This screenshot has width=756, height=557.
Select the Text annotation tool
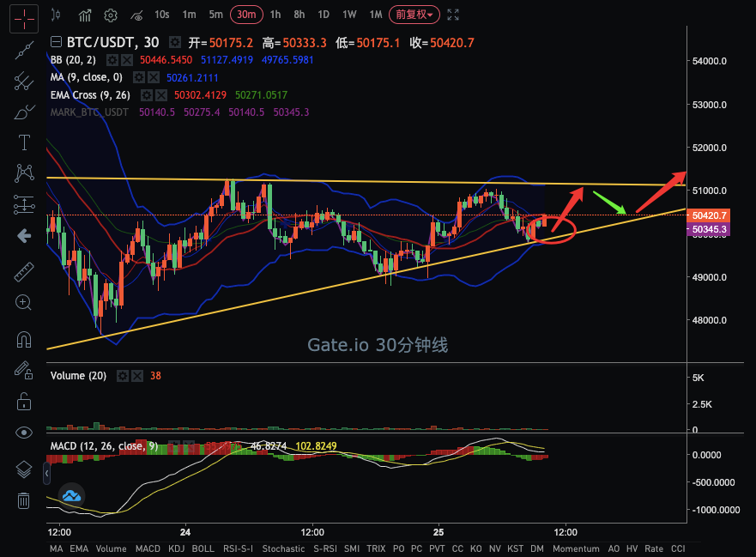(x=23, y=142)
